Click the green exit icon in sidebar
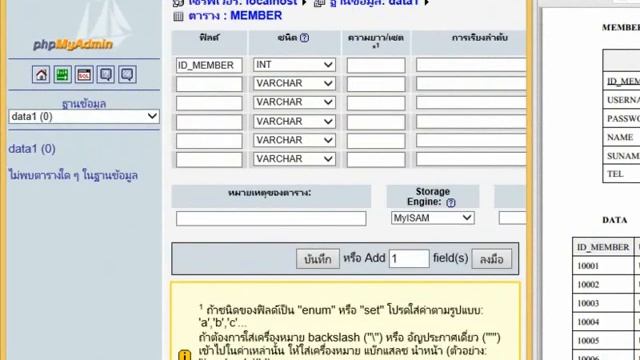Viewport: 640px width, 360px height. pyautogui.click(x=62, y=75)
